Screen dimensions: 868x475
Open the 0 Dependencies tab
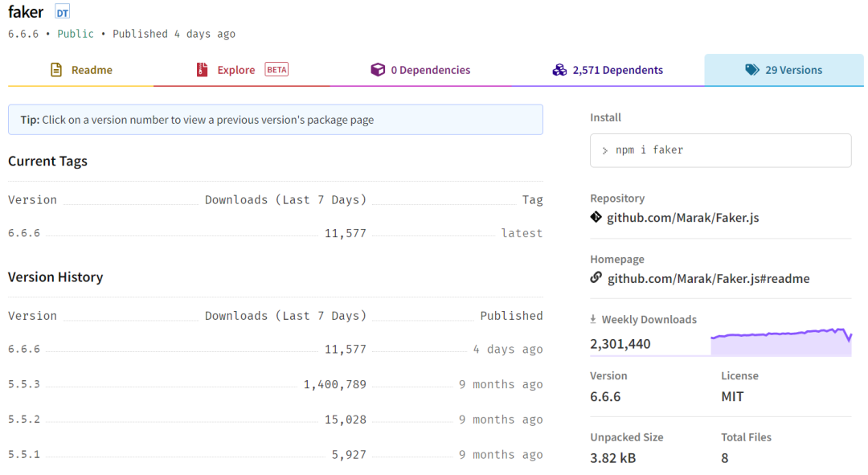(430, 70)
